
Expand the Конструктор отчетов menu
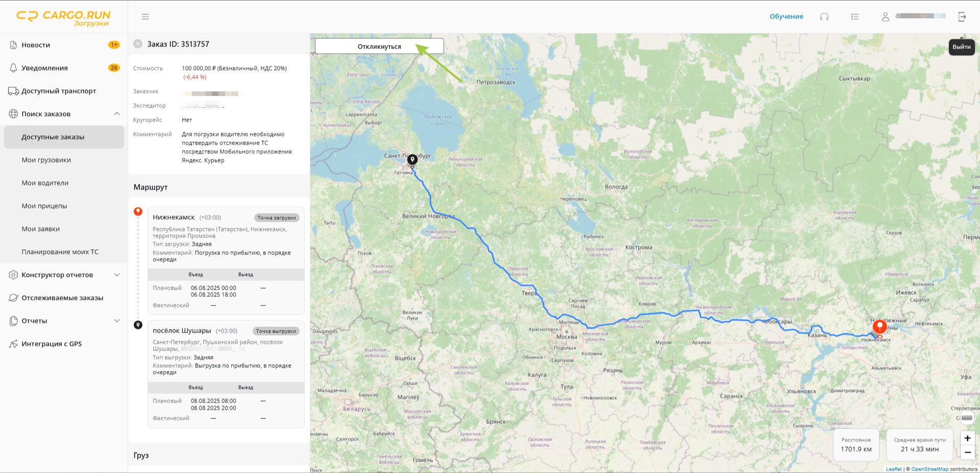pos(117,275)
